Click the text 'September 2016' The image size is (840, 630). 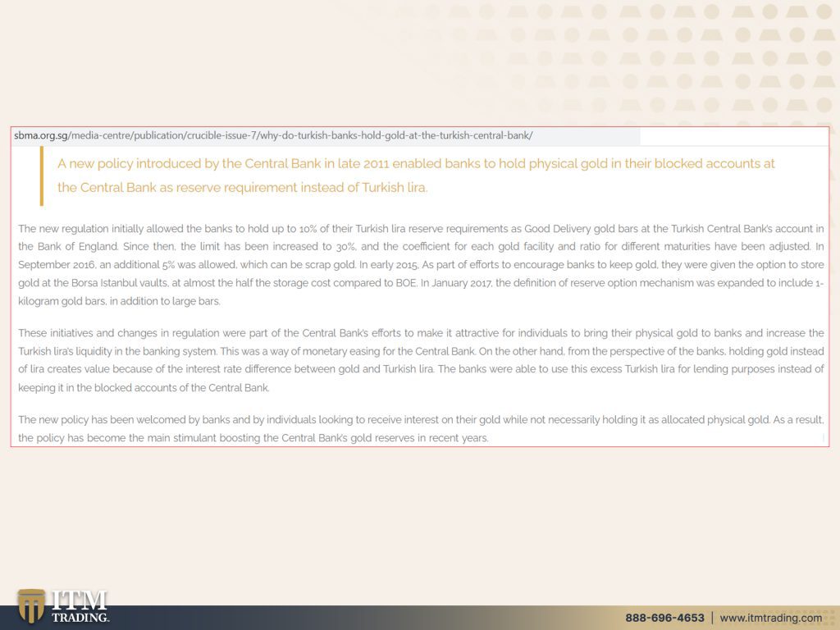[x=57, y=265]
